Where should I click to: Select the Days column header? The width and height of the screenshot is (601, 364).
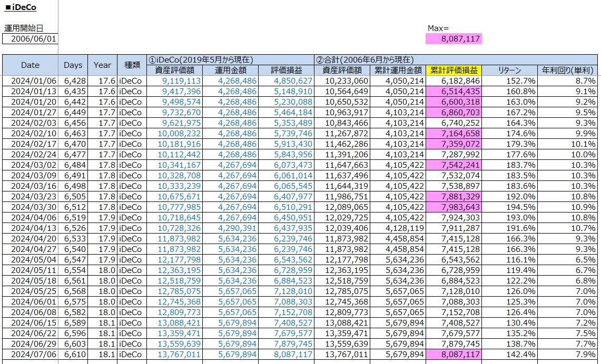tap(73, 65)
